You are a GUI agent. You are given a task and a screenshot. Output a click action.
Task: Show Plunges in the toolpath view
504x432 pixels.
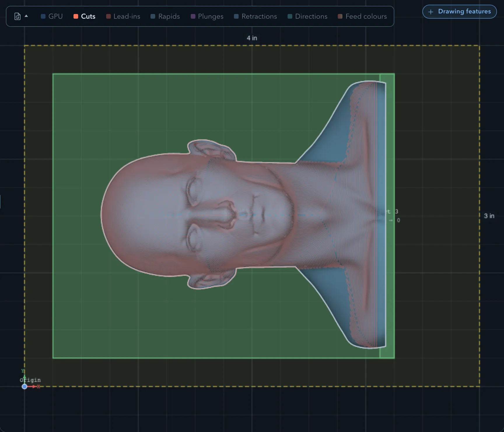pyautogui.click(x=207, y=16)
